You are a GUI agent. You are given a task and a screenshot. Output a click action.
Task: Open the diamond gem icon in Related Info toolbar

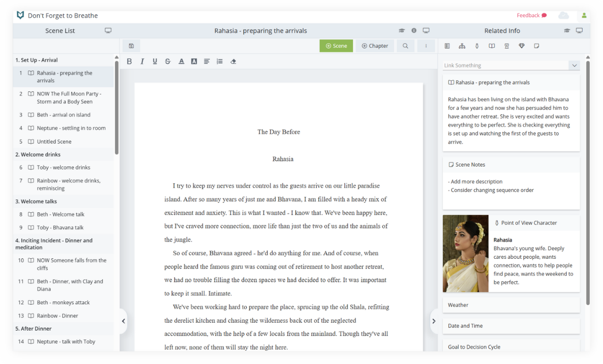521,46
